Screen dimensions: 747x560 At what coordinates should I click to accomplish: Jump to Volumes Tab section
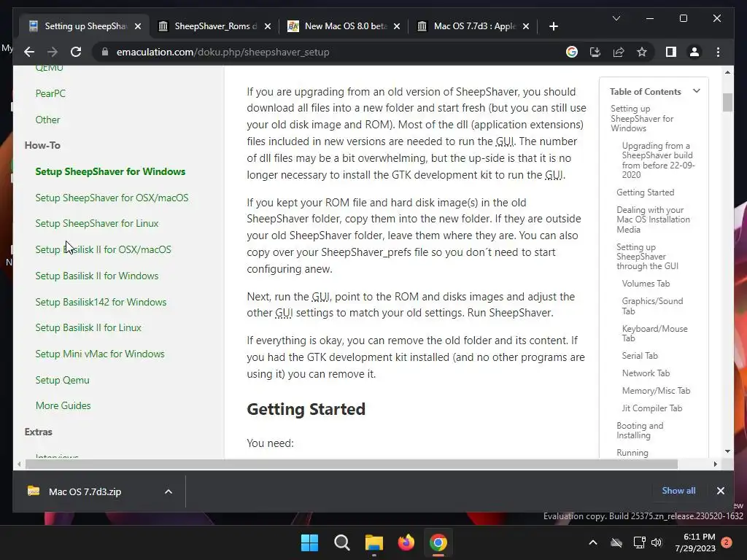click(x=646, y=284)
